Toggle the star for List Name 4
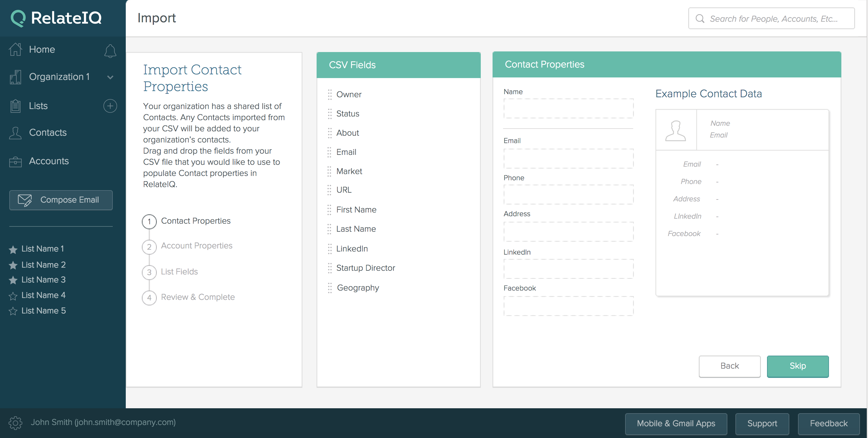 click(13, 296)
